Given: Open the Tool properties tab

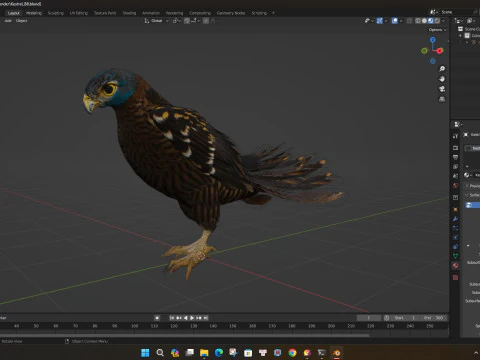Looking at the screenshot, I should click(x=456, y=136).
